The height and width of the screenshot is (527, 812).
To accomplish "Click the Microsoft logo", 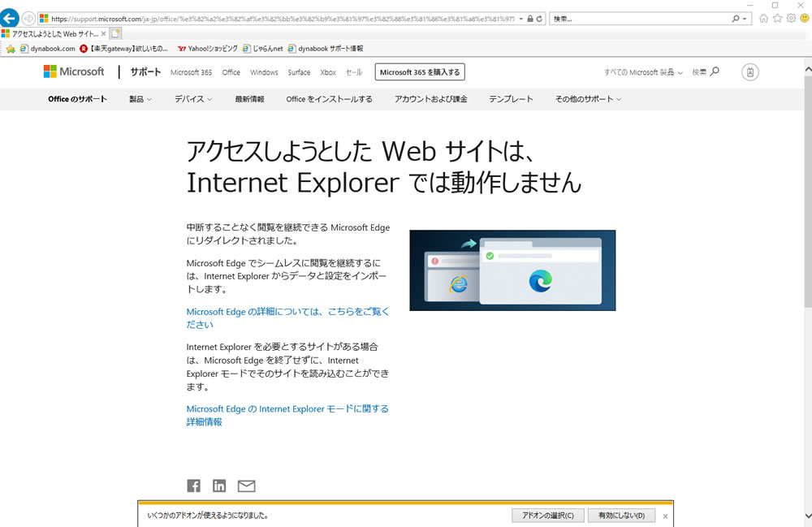I will tap(74, 71).
